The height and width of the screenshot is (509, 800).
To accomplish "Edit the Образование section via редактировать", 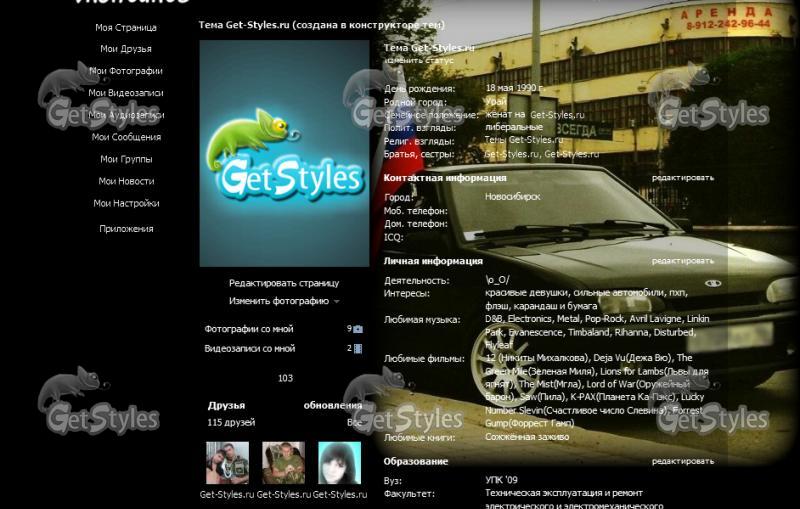I will click(x=683, y=462).
